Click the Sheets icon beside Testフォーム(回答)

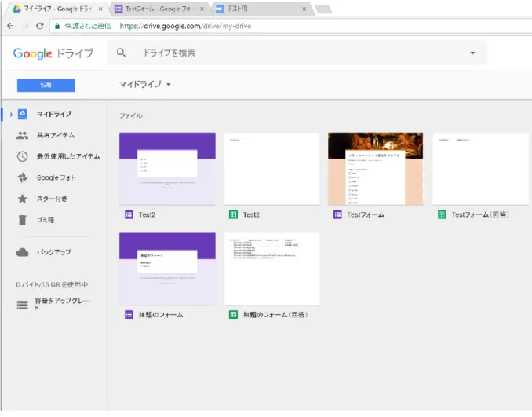pos(442,214)
